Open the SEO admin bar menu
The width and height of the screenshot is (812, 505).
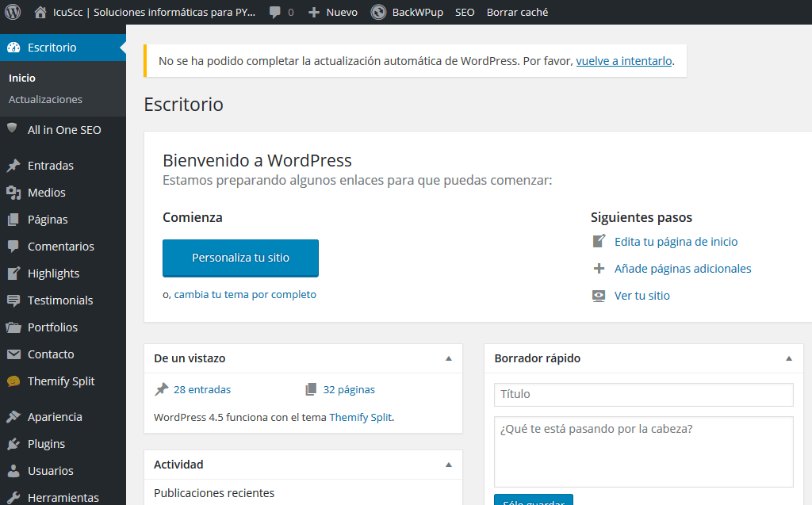pyautogui.click(x=465, y=13)
